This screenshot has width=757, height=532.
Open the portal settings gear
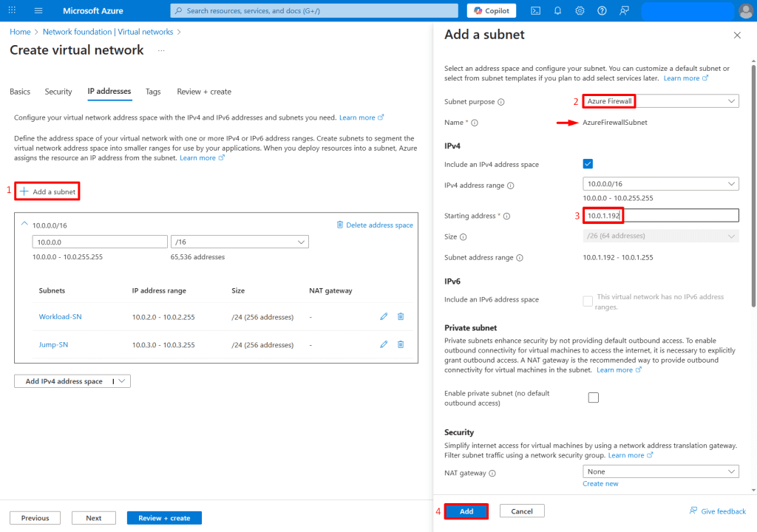pos(580,10)
